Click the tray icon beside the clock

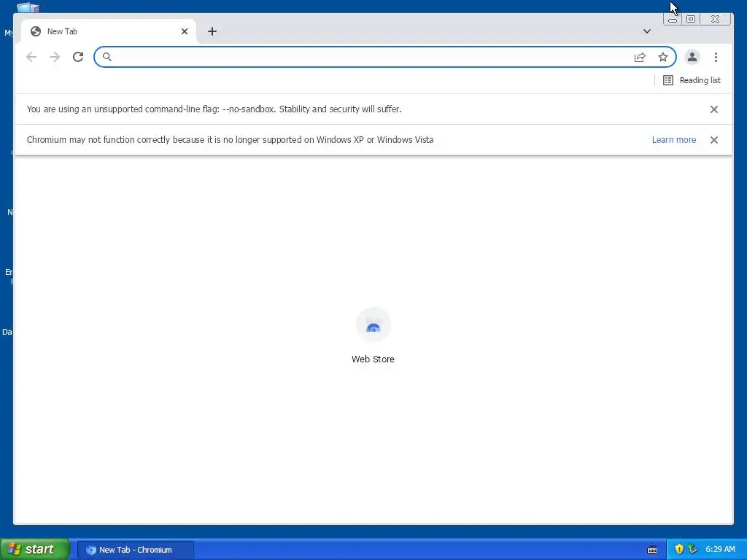pos(693,549)
